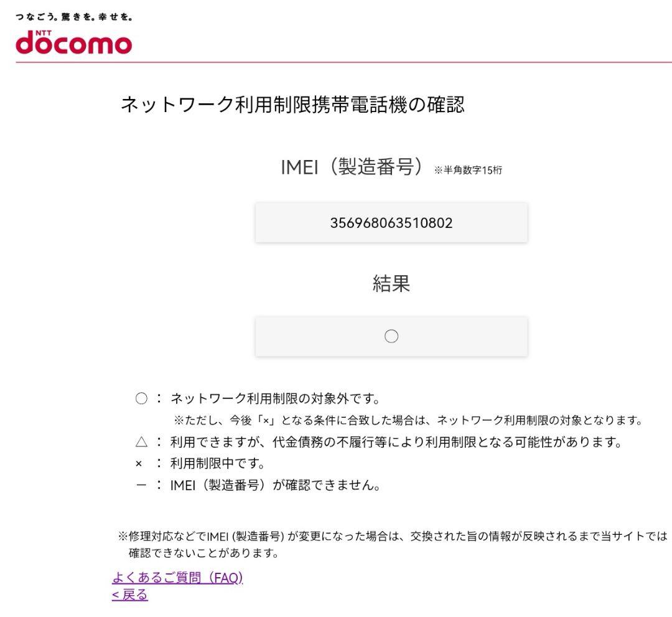Click the ※ただし、今後「×」となる条件 note
Screen dimensions: 672x617
coord(408,420)
